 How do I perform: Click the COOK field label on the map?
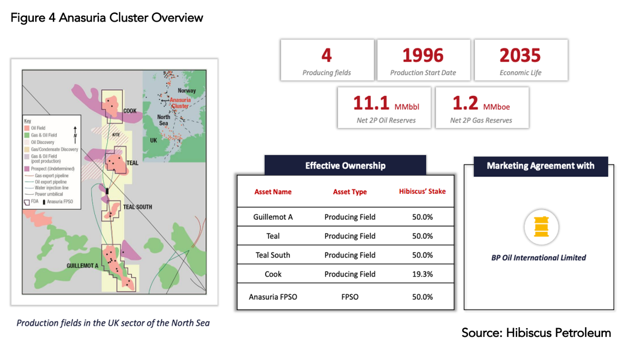(130, 111)
